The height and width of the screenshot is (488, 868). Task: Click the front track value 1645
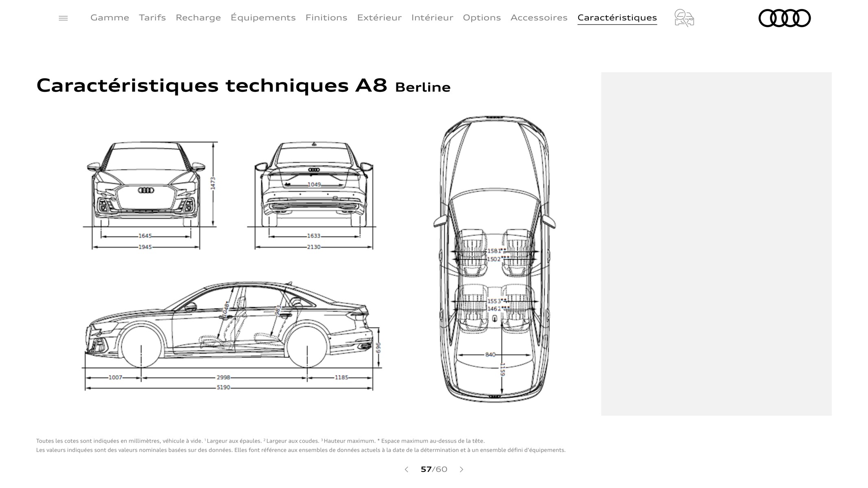(x=145, y=236)
